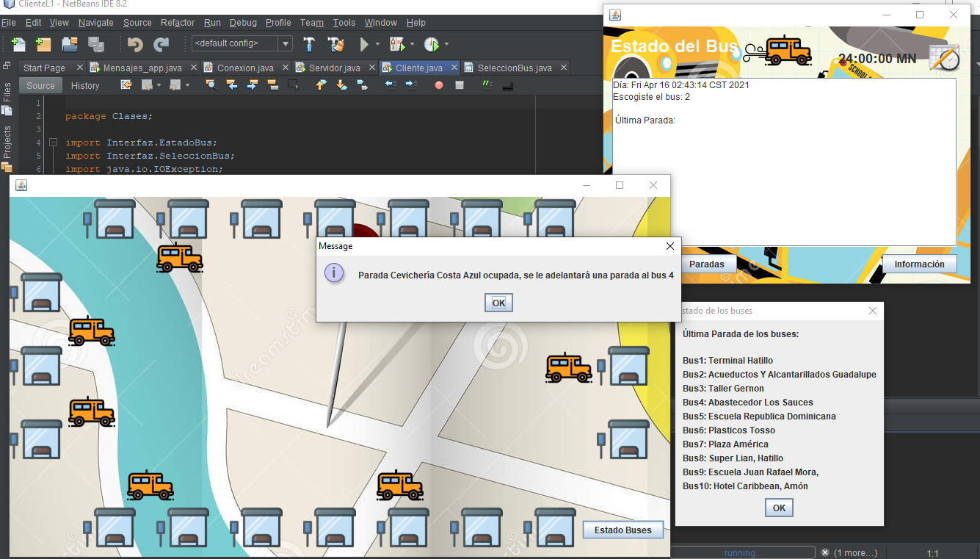Screen dimensions: 980x559
Task: Click inside the Estado del Bus text area
Action: (784, 162)
